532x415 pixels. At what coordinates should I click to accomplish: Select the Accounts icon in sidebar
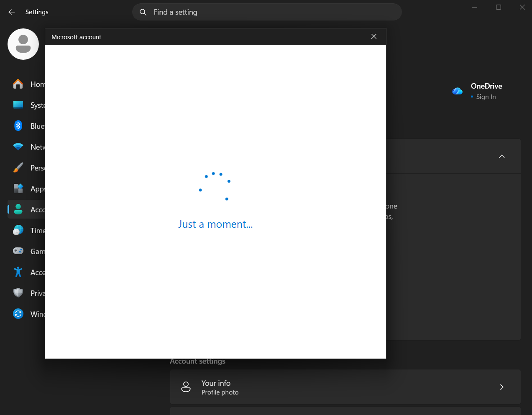coord(18,209)
